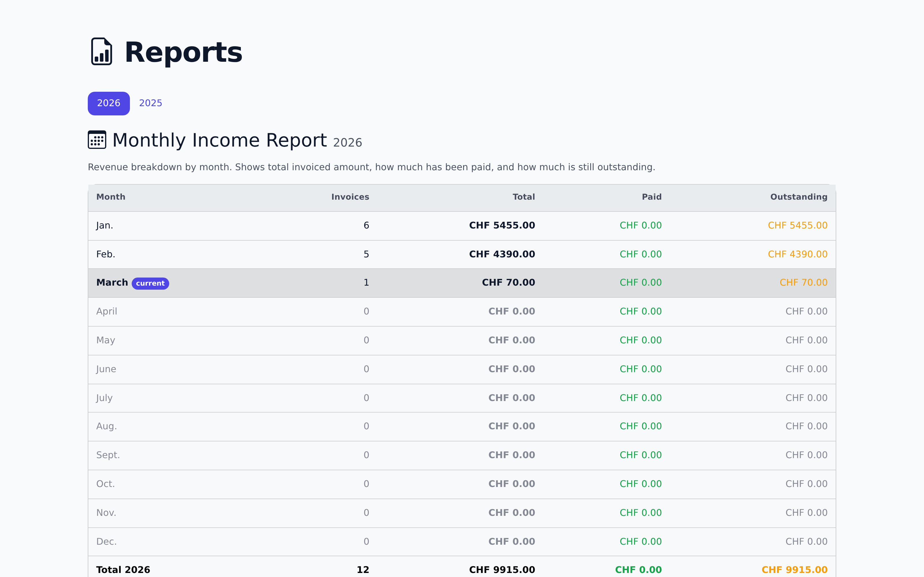Select the 2026 year tab

(109, 103)
